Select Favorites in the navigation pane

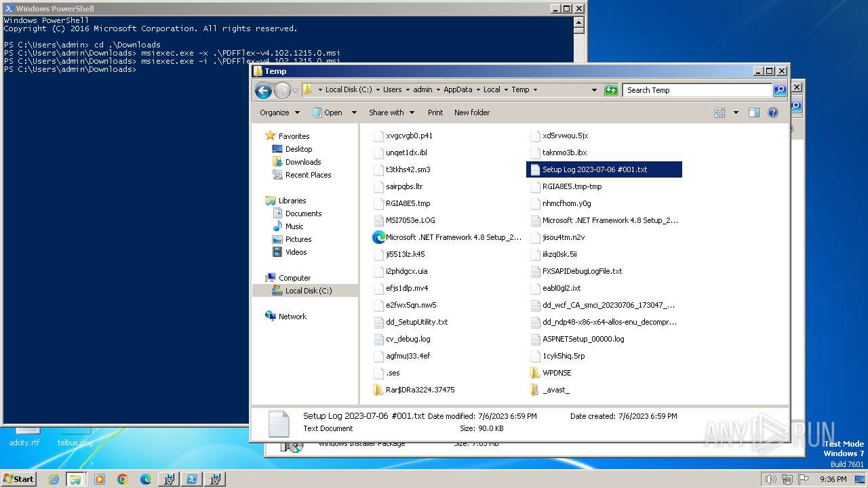click(x=294, y=136)
